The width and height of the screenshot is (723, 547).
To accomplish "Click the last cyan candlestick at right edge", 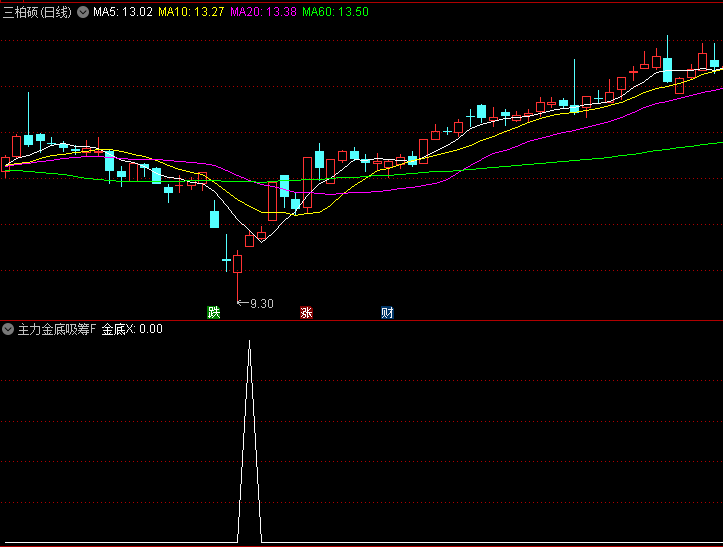I will pos(715,64).
